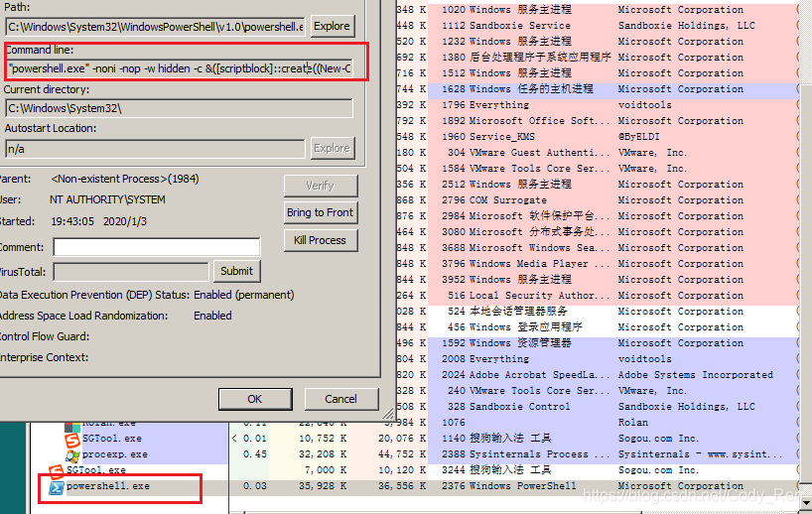Click the 0.45 CPU value for procexp.exe
Screen dimensions: 812x514
pyautogui.click(x=255, y=454)
